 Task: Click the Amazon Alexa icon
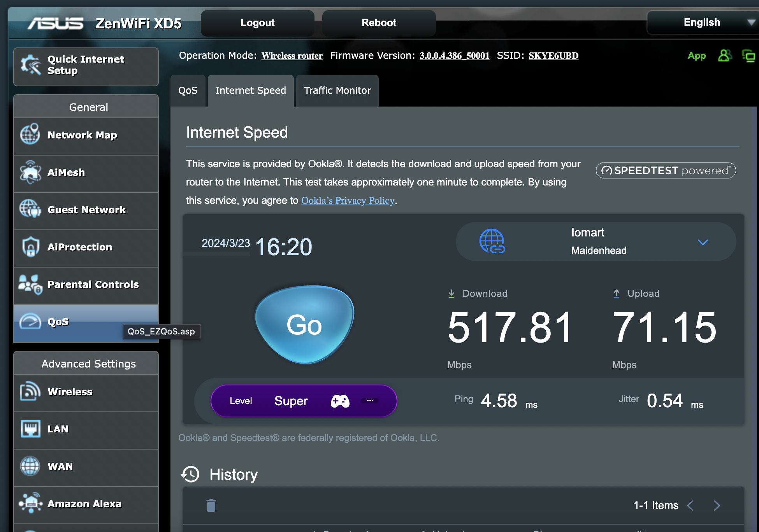pos(31,503)
